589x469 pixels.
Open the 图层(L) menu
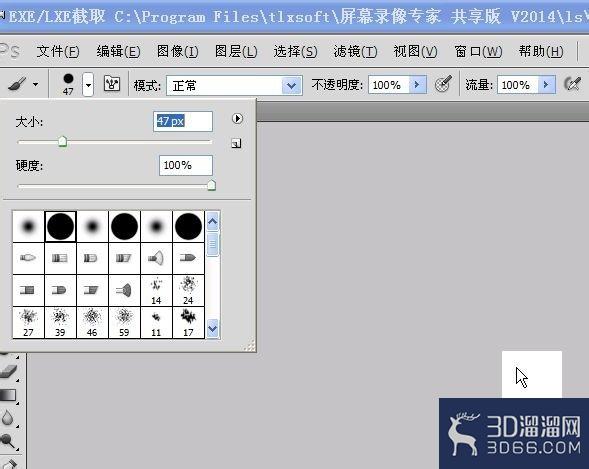[x=236, y=51]
